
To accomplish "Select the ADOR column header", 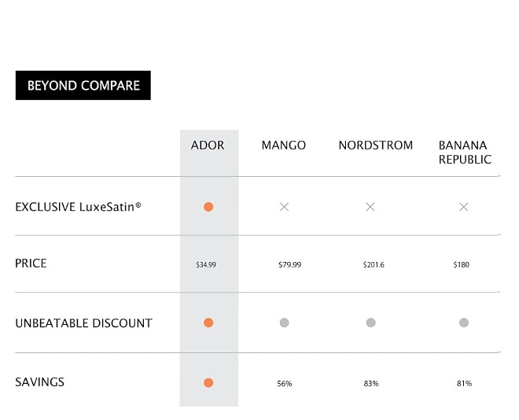I will click(x=208, y=146).
